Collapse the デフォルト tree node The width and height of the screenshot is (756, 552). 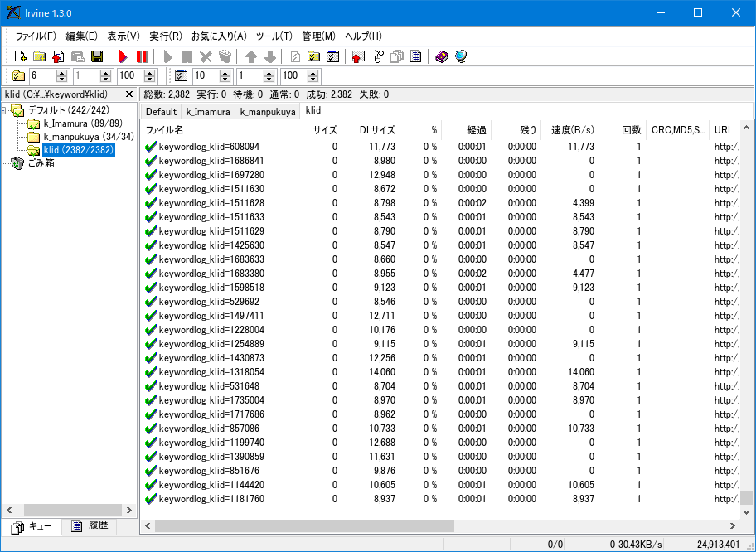click(x=4, y=111)
